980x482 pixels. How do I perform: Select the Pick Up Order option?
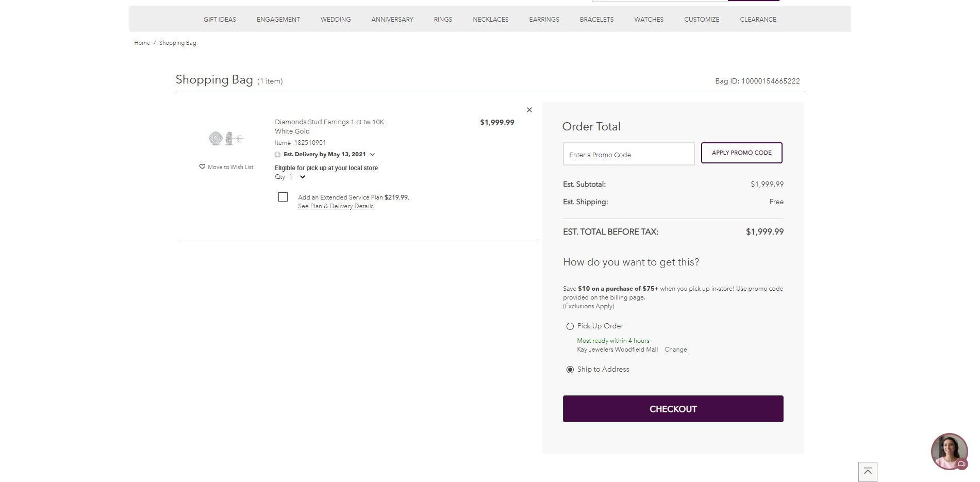point(570,326)
